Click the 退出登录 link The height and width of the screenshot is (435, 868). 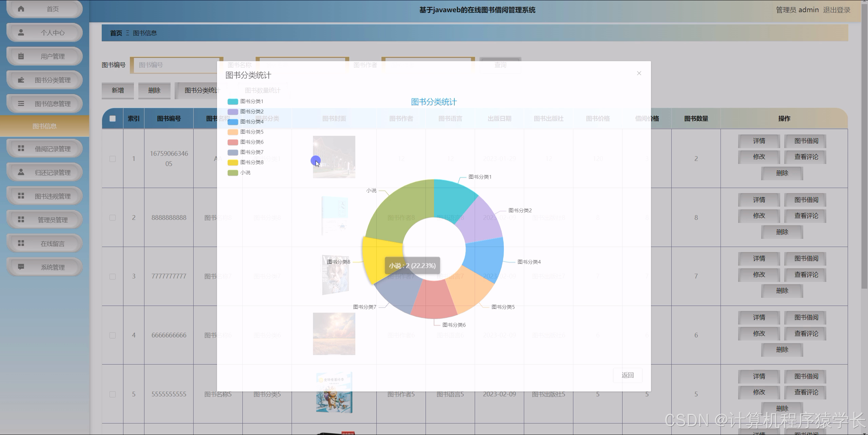(836, 10)
